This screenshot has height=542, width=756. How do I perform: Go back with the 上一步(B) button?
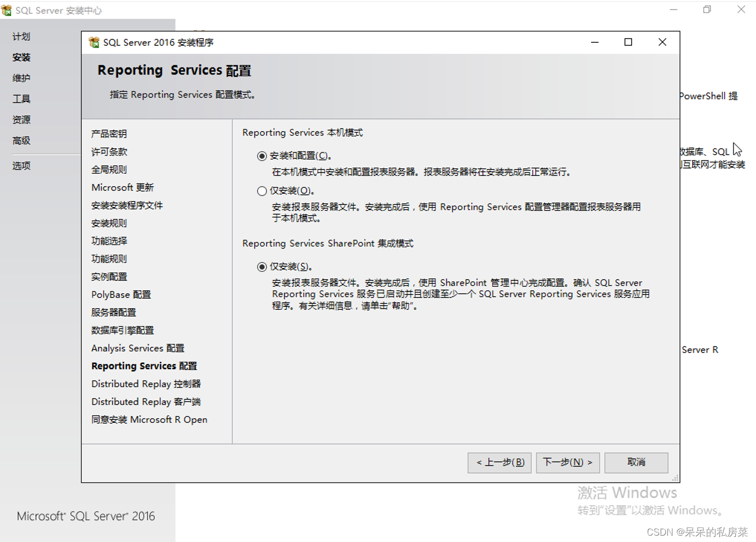[500, 462]
